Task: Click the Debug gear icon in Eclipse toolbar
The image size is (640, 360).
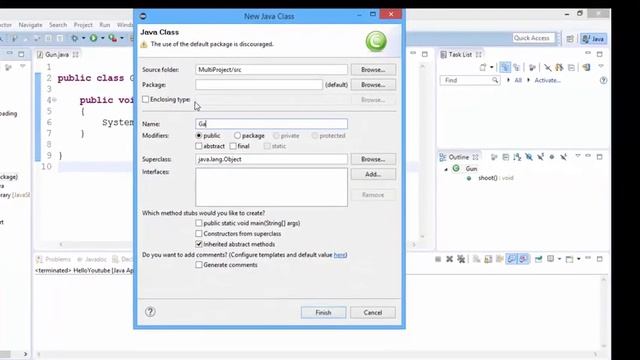Action: pos(74,38)
